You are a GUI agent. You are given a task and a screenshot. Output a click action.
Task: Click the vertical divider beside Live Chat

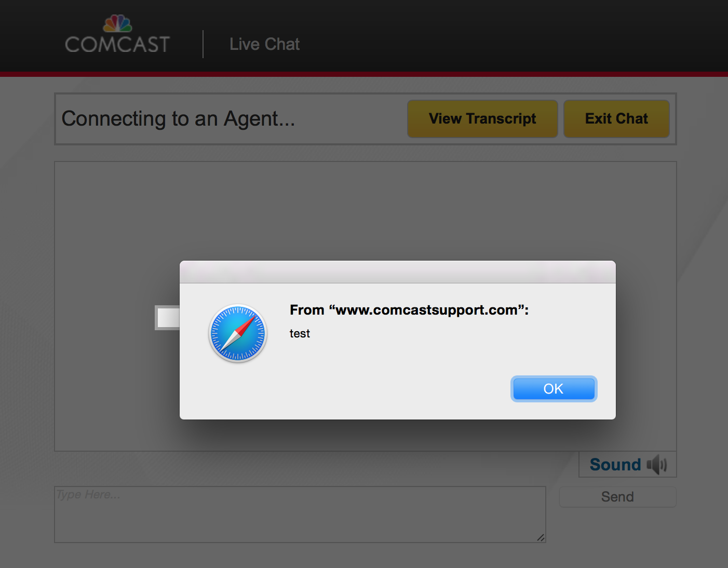click(203, 44)
